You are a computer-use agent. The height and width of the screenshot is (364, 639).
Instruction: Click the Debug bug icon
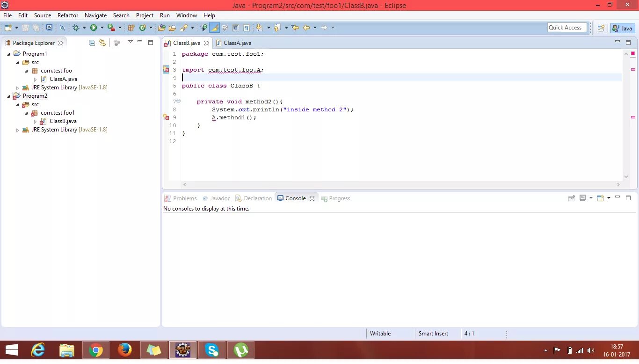click(x=76, y=28)
